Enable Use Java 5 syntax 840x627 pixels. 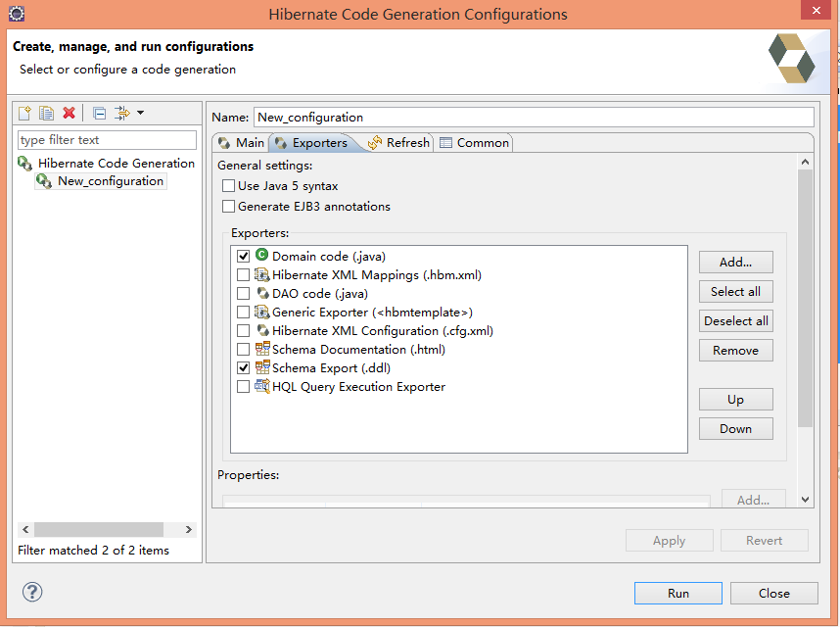[229, 186]
